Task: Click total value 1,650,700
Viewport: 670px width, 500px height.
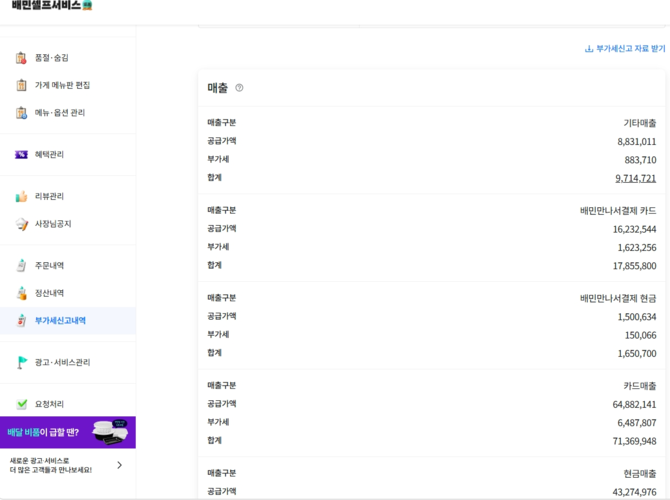Action: [x=637, y=354]
